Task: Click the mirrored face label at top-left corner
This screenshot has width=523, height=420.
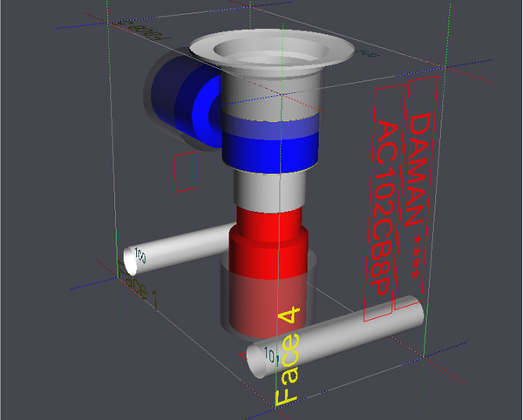Action: (144, 32)
